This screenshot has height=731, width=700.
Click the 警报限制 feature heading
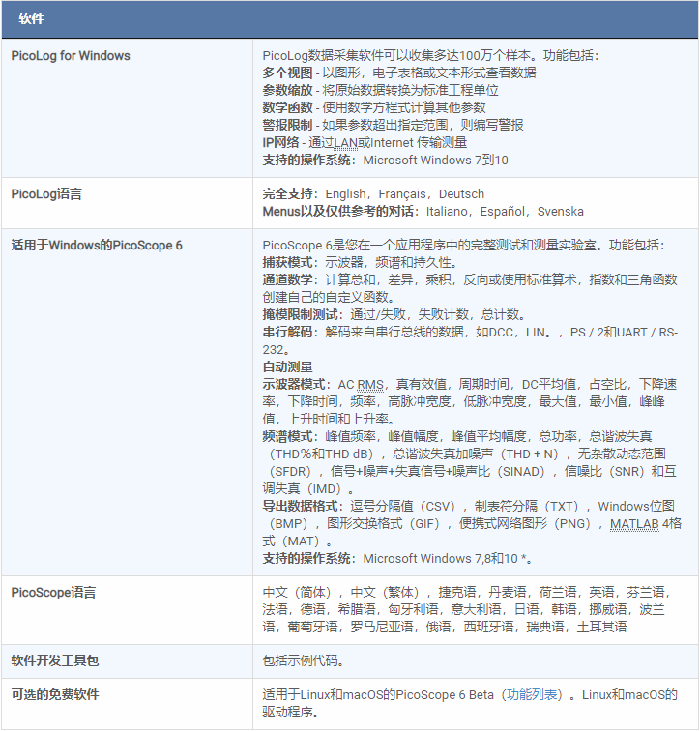click(287, 125)
